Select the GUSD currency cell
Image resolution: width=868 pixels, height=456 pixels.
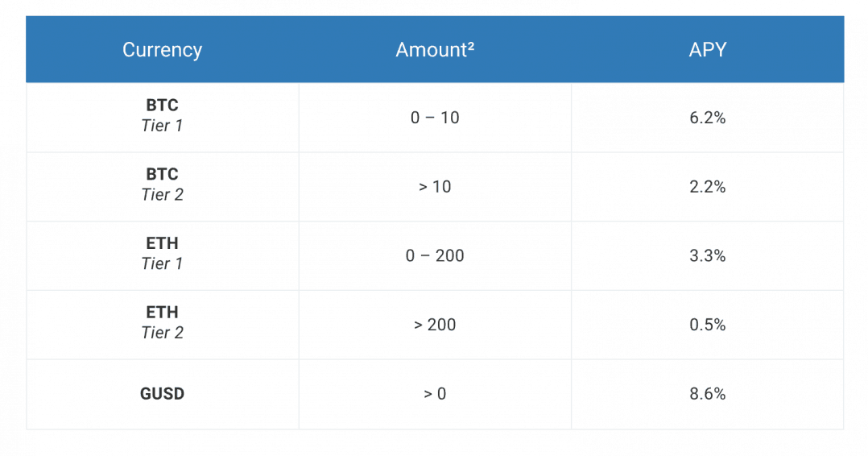pos(162,394)
